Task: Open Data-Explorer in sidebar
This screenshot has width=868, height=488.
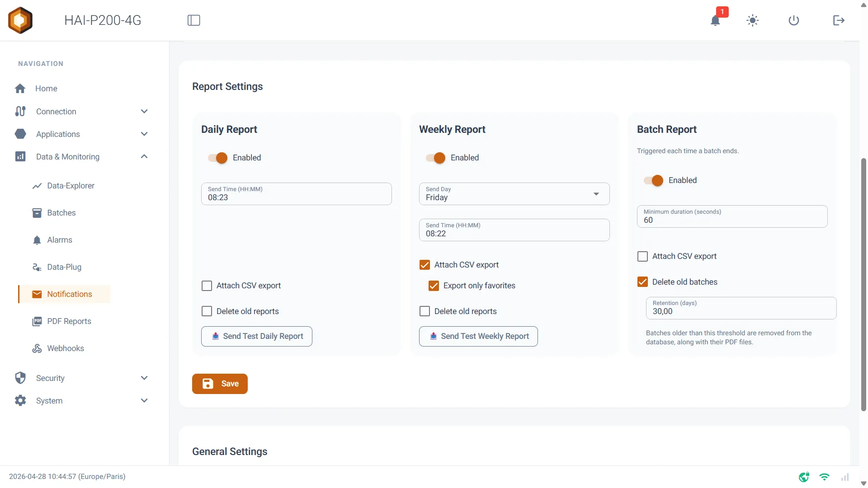Action: click(x=71, y=186)
